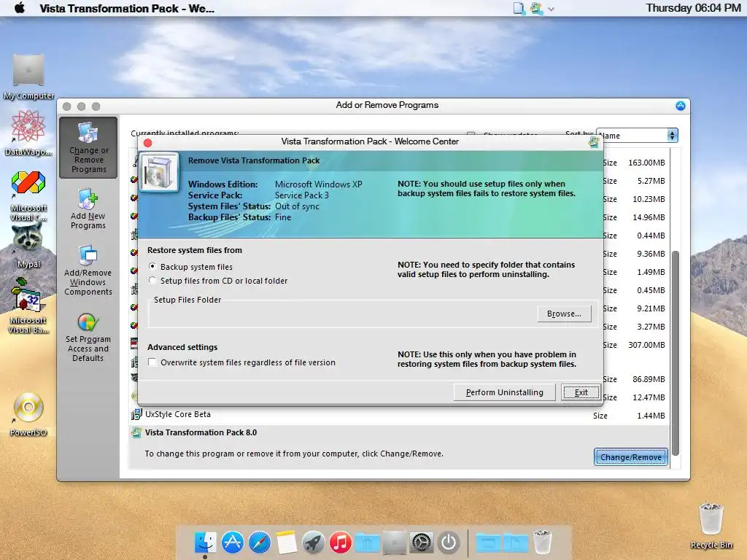The height and width of the screenshot is (560, 747).
Task: Select the Microsoft Visual Basic desktop shortcut
Action: click(x=28, y=306)
